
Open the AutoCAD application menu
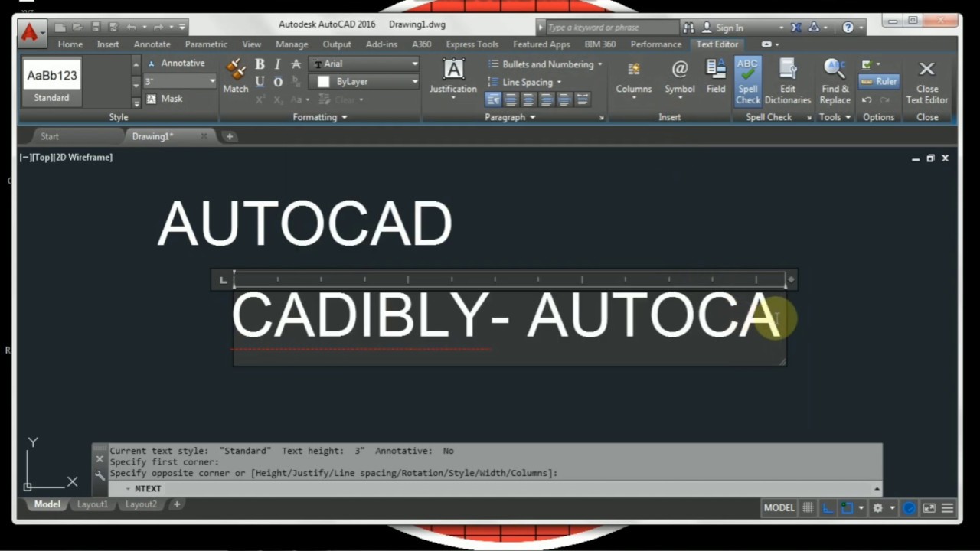click(x=31, y=32)
